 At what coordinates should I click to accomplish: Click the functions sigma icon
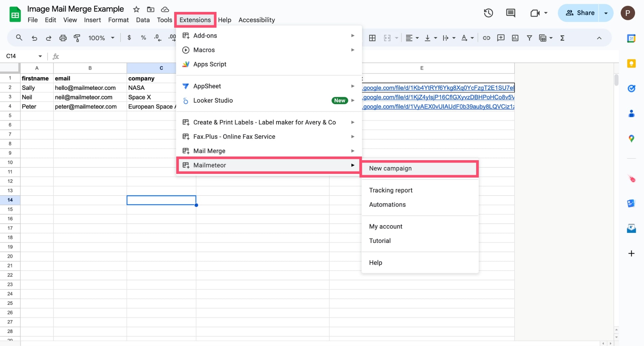click(562, 38)
